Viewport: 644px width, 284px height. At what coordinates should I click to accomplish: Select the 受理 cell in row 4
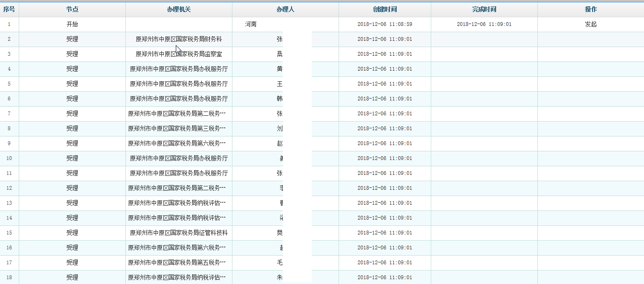click(72, 69)
